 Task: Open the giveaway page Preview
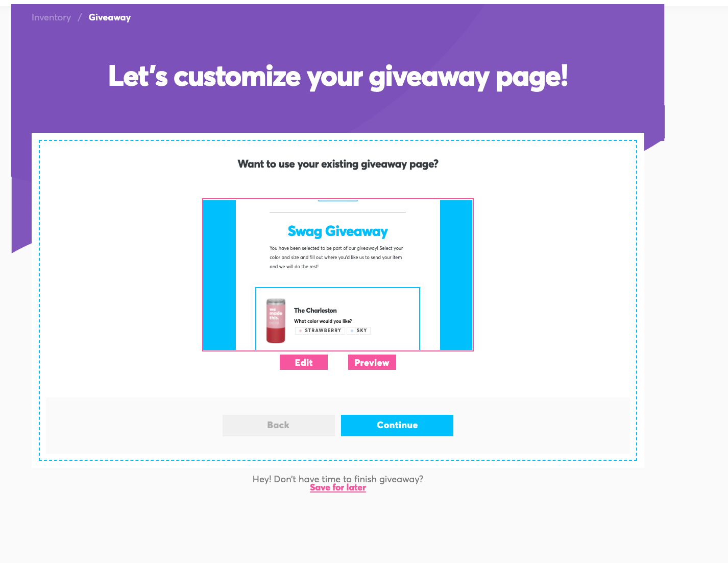pyautogui.click(x=372, y=362)
